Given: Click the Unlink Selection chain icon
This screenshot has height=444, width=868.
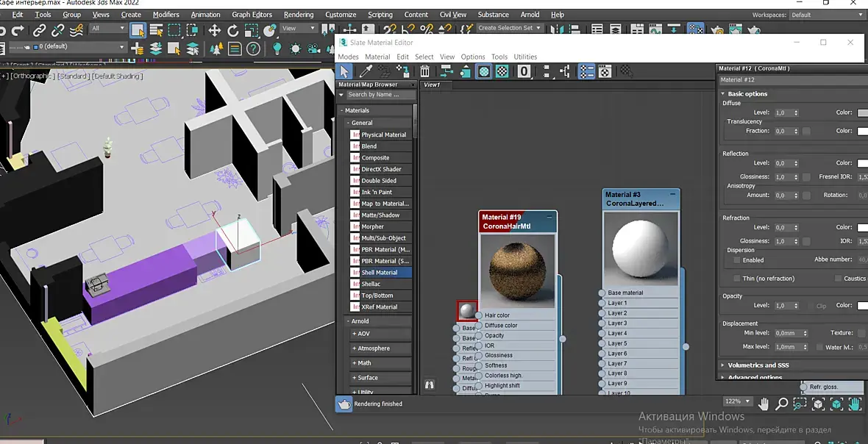Looking at the screenshot, I should pyautogui.click(x=58, y=30).
